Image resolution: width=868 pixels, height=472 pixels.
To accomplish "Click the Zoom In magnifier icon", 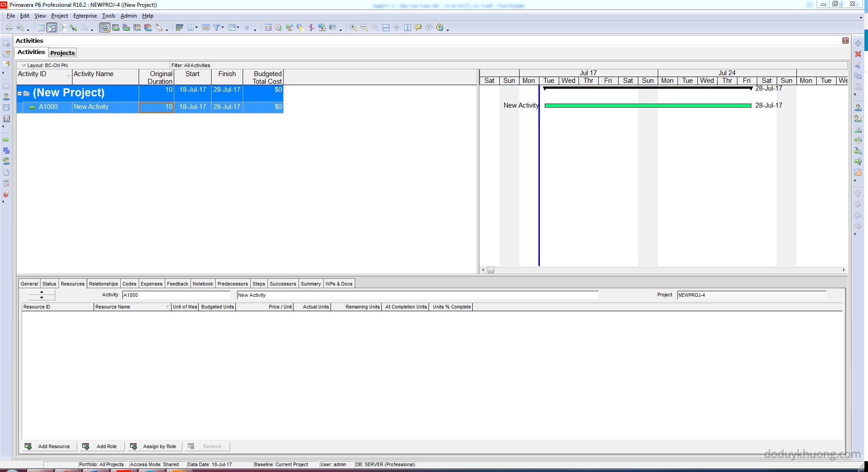I will (x=353, y=28).
